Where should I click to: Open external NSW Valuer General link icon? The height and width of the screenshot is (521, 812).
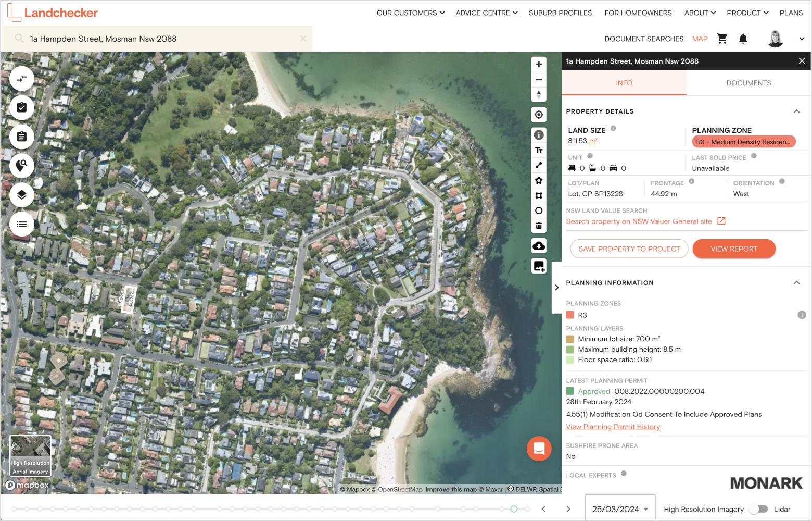(721, 221)
